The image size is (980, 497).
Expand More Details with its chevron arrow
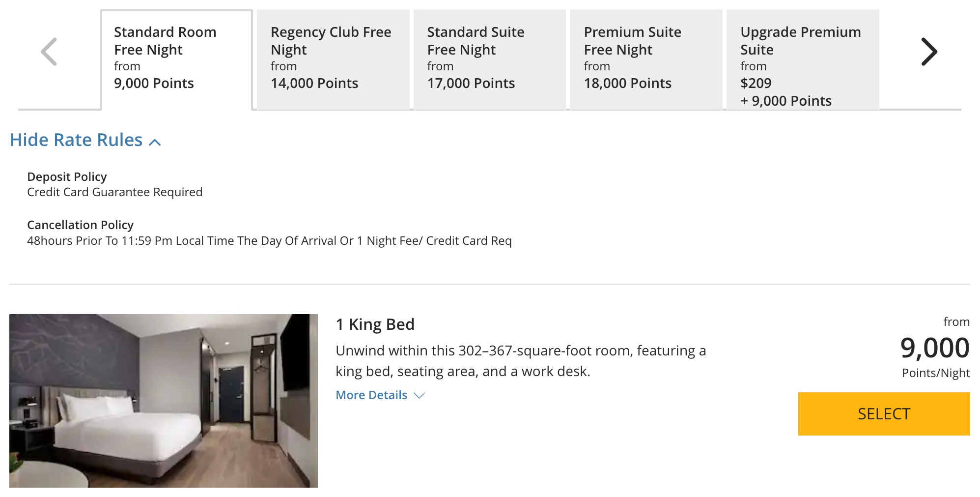[x=419, y=396]
